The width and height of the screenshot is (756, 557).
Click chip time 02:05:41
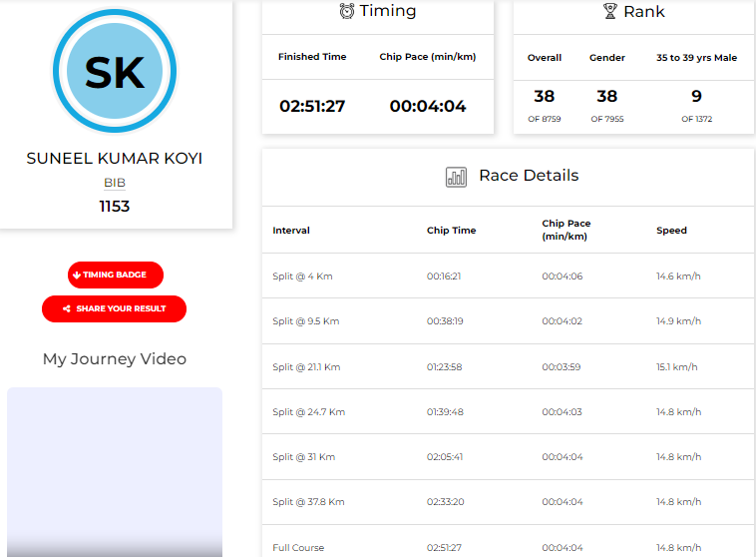pos(445,456)
